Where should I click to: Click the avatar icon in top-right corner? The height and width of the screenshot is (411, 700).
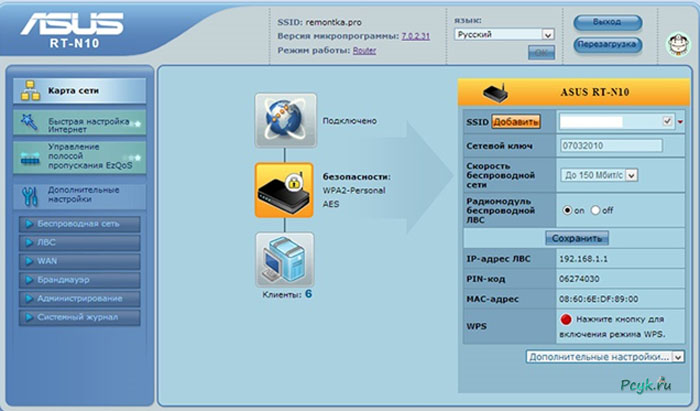click(677, 44)
